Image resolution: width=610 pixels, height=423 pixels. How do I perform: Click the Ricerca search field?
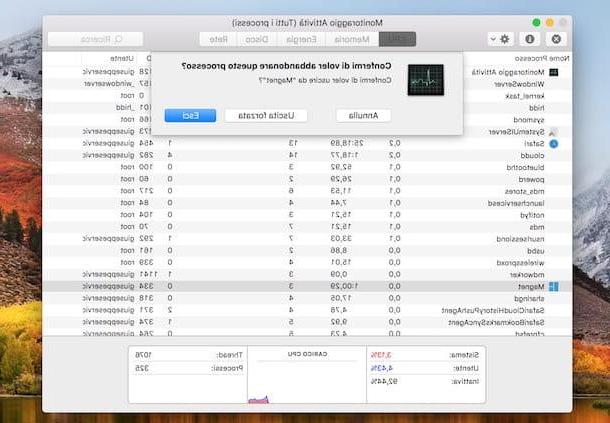(x=96, y=39)
